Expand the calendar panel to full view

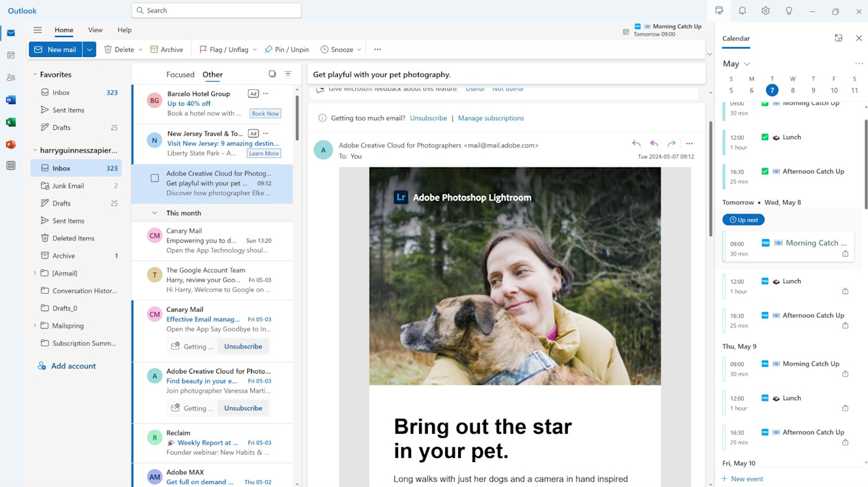tap(838, 38)
